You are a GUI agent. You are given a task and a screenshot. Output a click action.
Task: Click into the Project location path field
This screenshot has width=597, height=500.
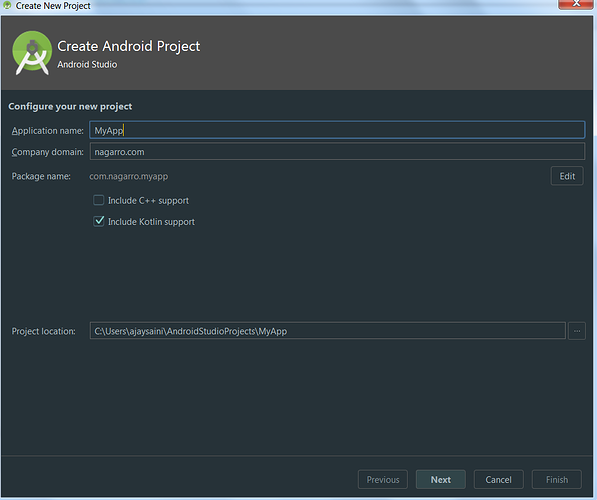[327, 331]
